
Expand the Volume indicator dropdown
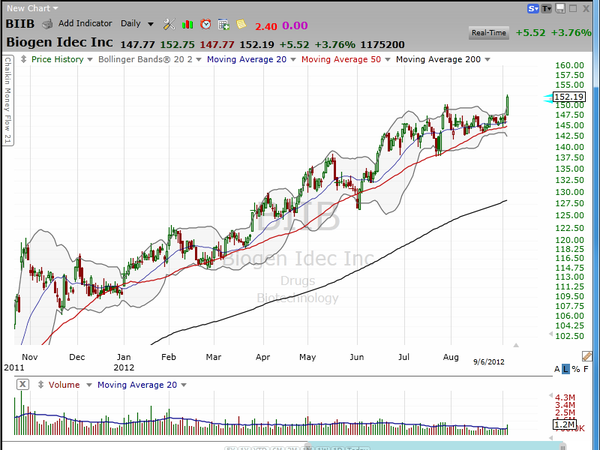coord(89,385)
